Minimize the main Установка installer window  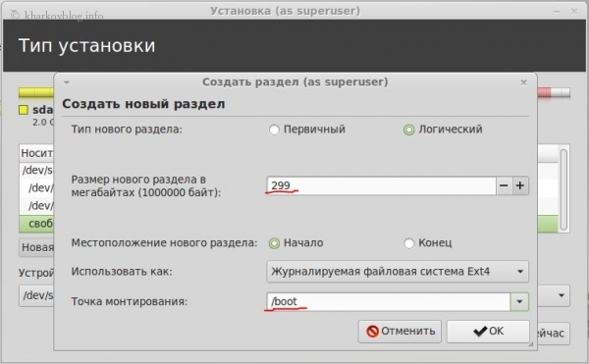pos(557,11)
